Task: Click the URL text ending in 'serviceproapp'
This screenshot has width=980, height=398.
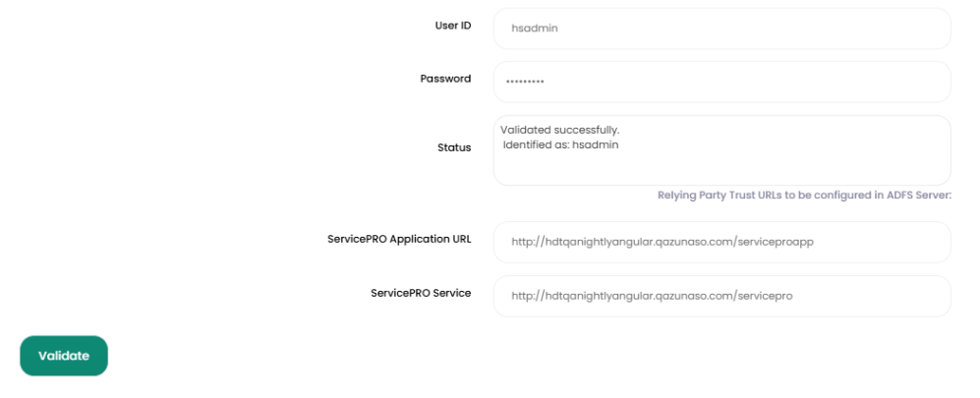Action: [662, 243]
